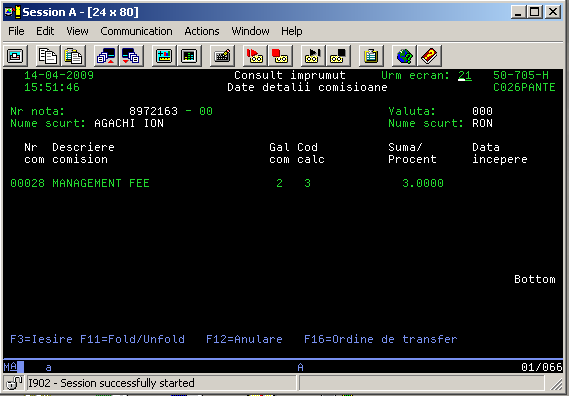Click the F3=Iesire function key text
This screenshot has height=396, width=569.
click(x=41, y=339)
